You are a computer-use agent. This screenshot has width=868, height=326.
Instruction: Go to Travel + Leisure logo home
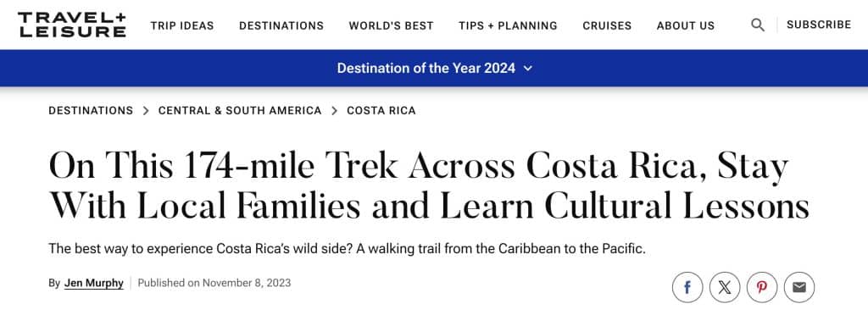[72, 25]
